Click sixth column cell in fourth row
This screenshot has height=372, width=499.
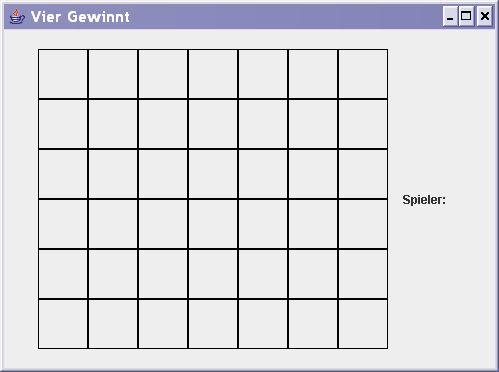pos(313,224)
